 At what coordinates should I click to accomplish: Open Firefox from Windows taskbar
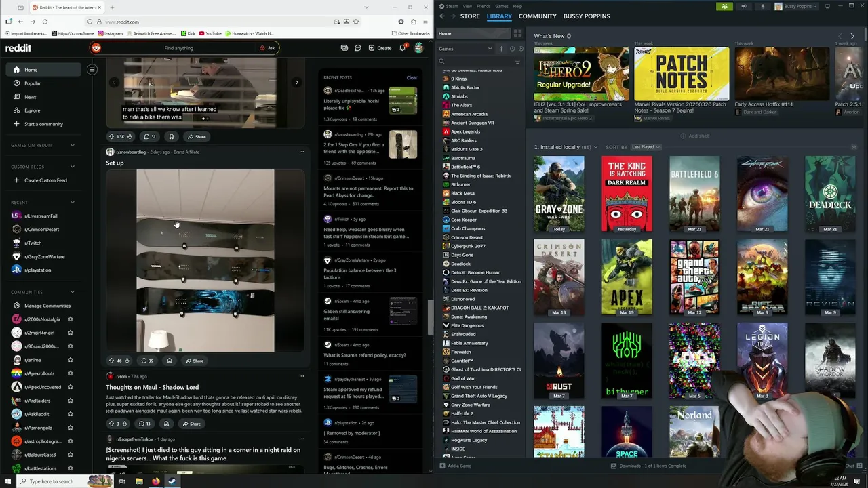[x=155, y=481]
